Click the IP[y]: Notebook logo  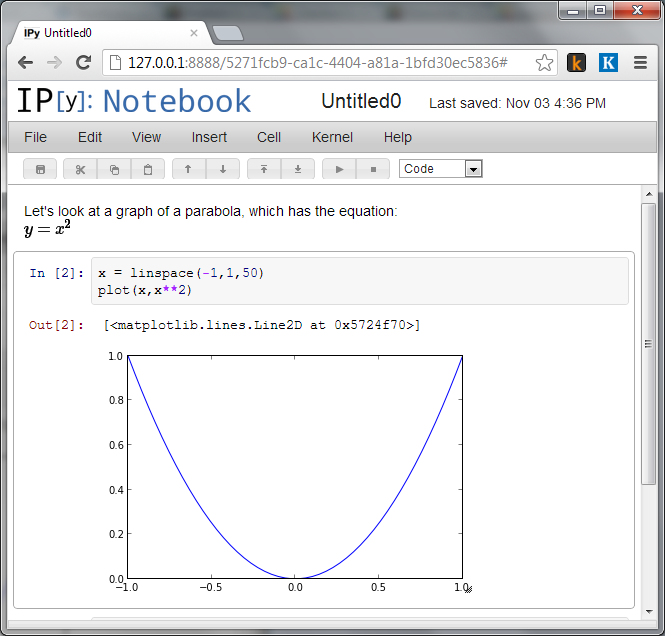pyautogui.click(x=134, y=101)
